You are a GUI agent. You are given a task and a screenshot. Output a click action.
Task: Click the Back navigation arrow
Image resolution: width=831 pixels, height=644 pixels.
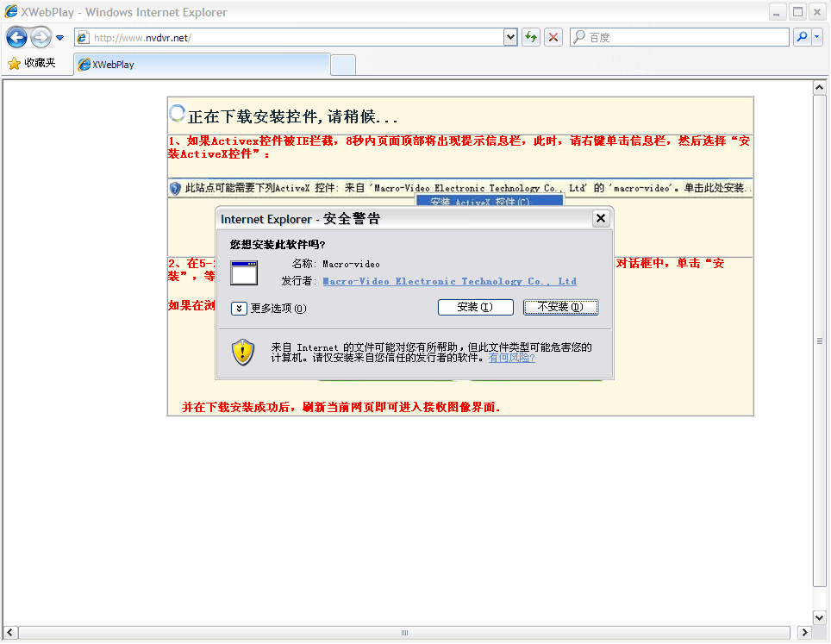(x=16, y=38)
